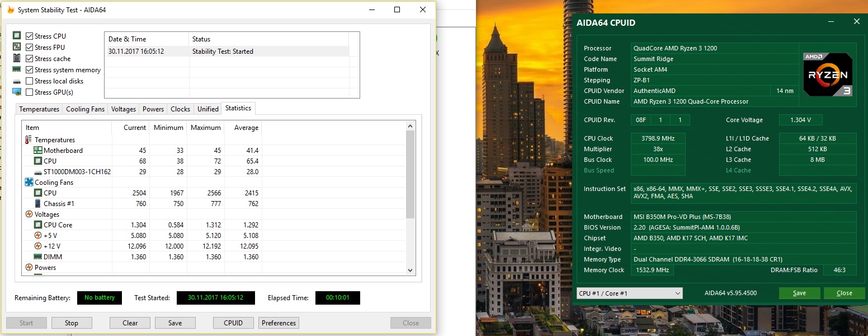This screenshot has width=868, height=336.
Task: Open the Voltages tab
Action: coord(124,109)
